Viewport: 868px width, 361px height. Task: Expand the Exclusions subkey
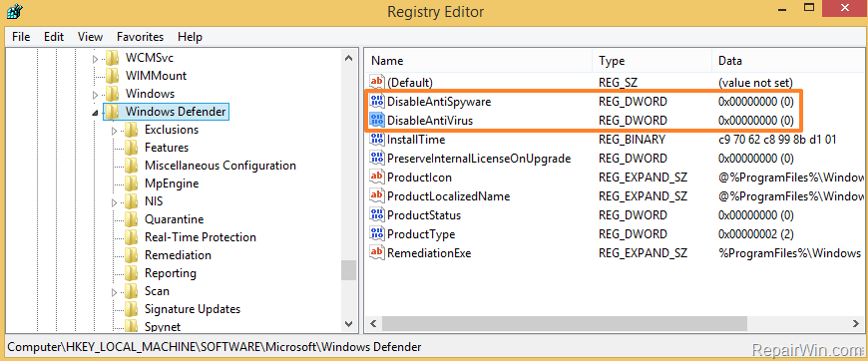114,131
